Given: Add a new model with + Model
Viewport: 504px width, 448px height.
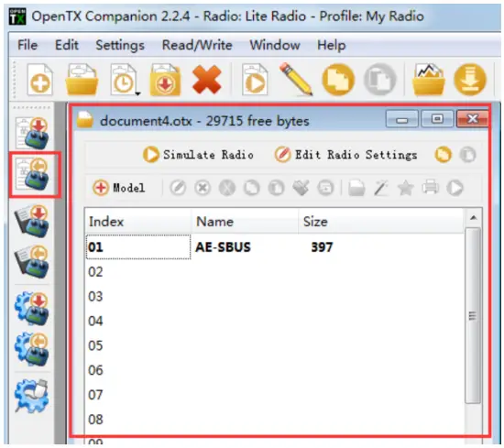Looking at the screenshot, I should pyautogui.click(x=119, y=188).
